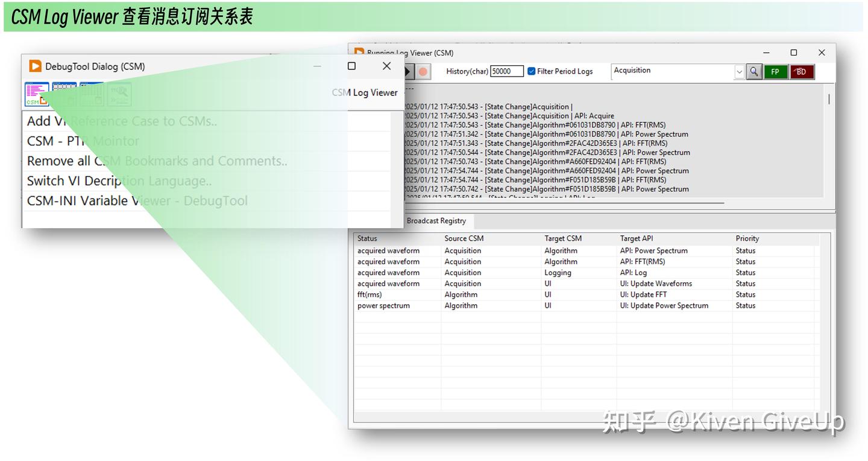Select the CSM Log Viewer toolbar icon

pyautogui.click(x=37, y=94)
